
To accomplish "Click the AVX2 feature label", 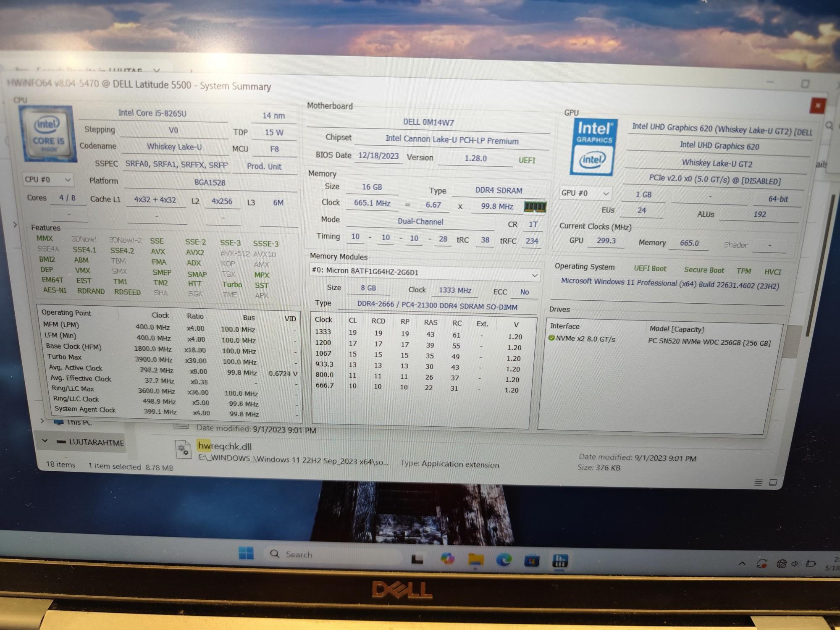I will [x=195, y=253].
